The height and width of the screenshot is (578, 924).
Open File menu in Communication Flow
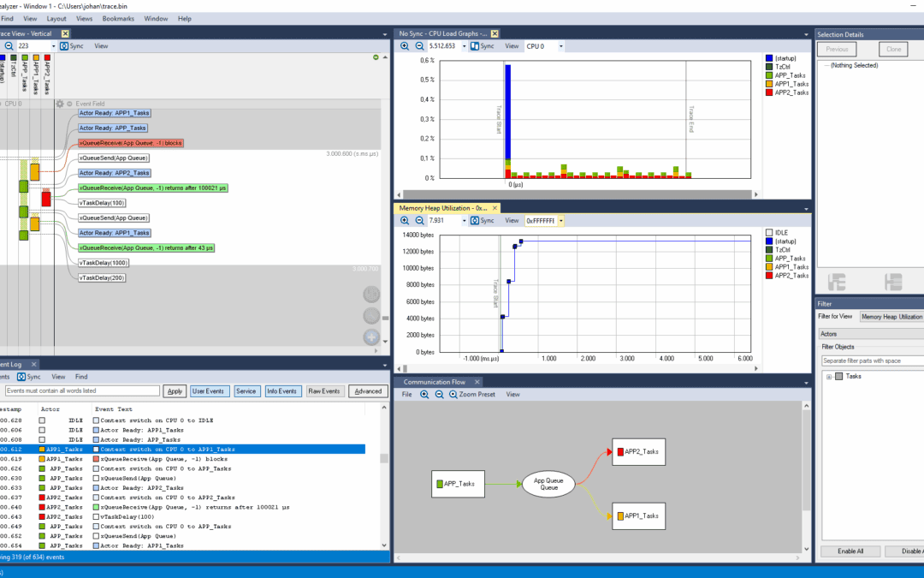pos(406,395)
